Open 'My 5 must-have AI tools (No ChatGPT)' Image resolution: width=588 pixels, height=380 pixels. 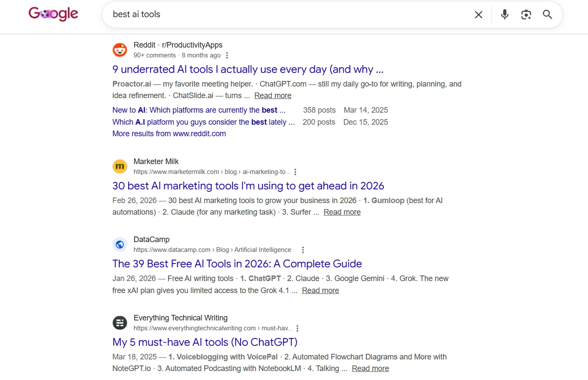tap(205, 342)
